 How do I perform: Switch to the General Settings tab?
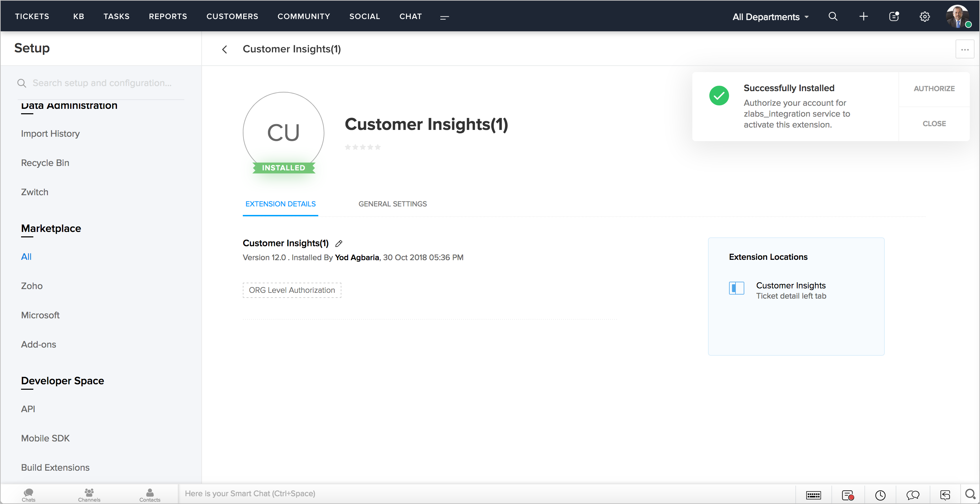tap(392, 204)
